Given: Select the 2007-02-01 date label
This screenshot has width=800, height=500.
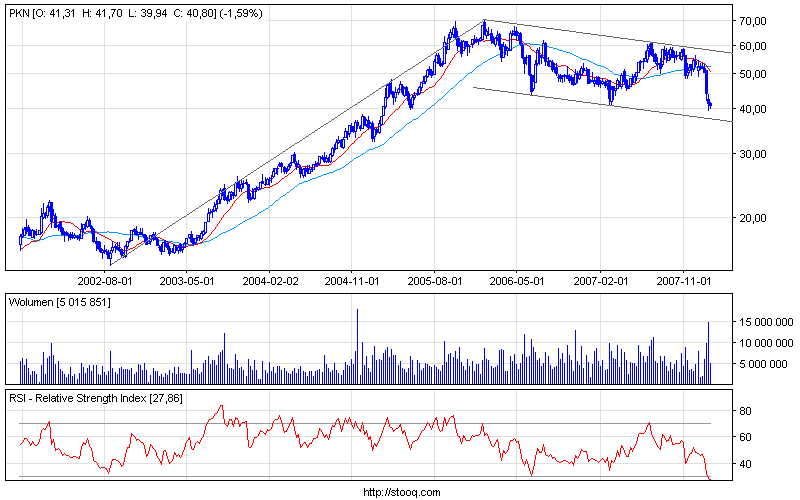Looking at the screenshot, I should [x=601, y=281].
